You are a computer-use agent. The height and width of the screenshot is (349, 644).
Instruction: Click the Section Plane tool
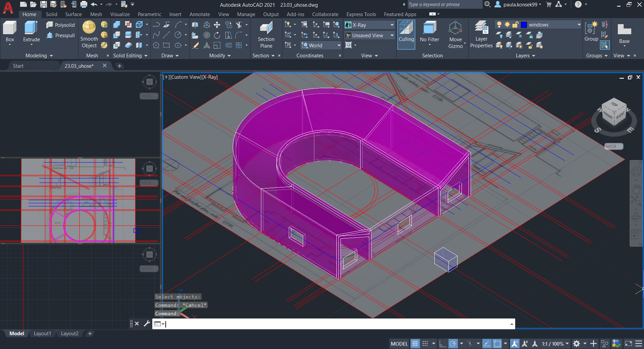click(x=266, y=35)
